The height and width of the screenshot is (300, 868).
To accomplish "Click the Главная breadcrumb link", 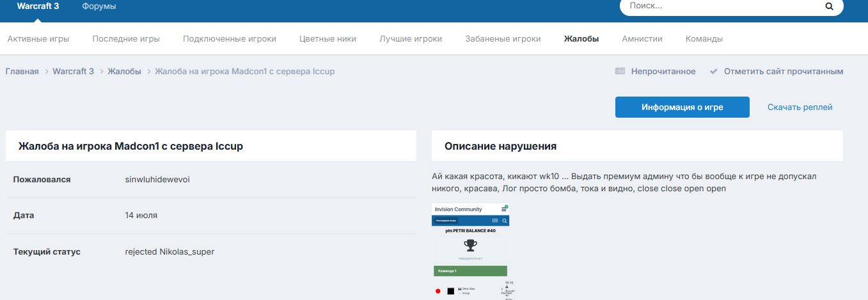I will [22, 71].
